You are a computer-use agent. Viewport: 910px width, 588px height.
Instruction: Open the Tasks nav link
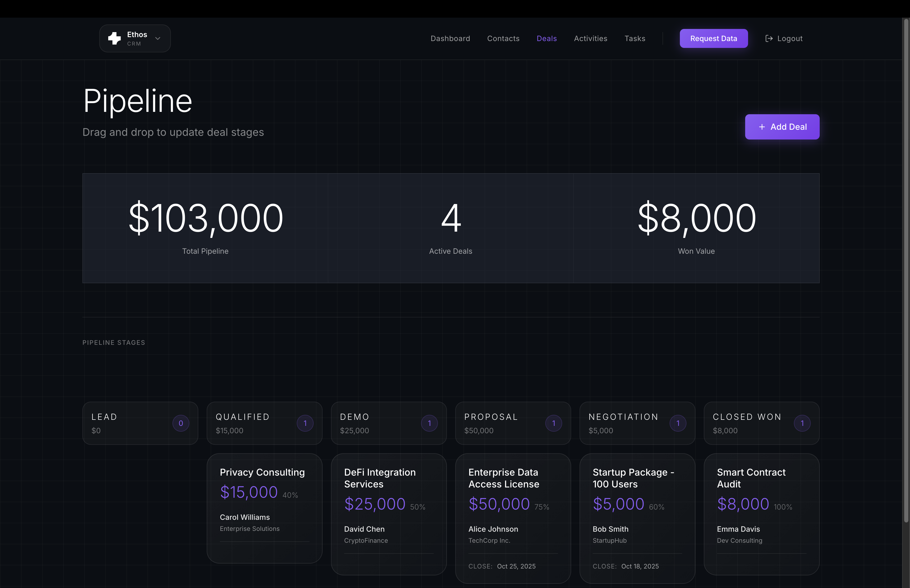(635, 39)
